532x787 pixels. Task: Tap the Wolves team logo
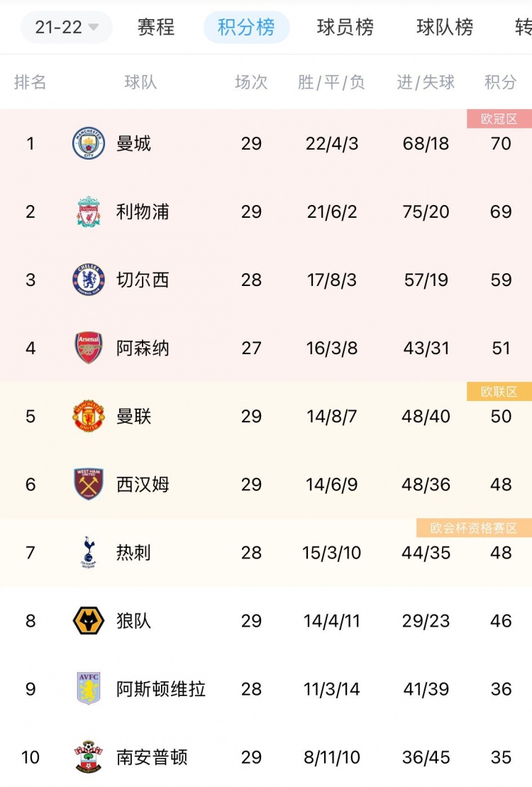(x=89, y=621)
